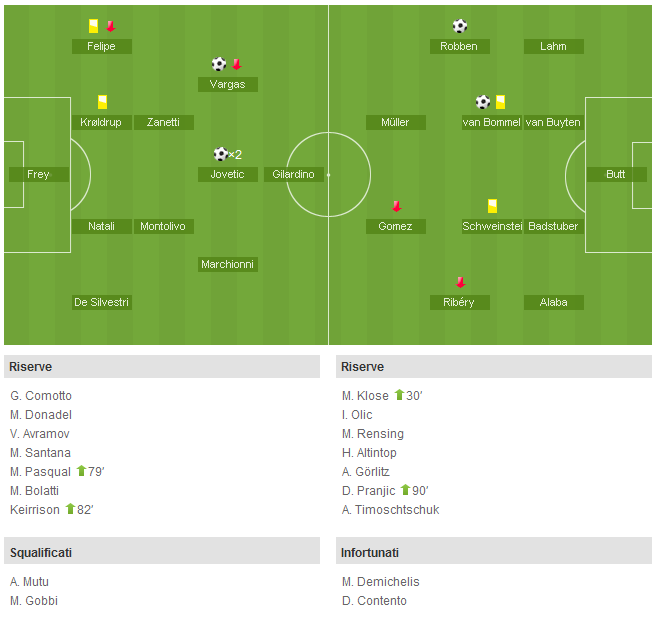The width and height of the screenshot is (656, 622).
Task: Click the yellow card above Schweinsteiger
Action: point(492,206)
